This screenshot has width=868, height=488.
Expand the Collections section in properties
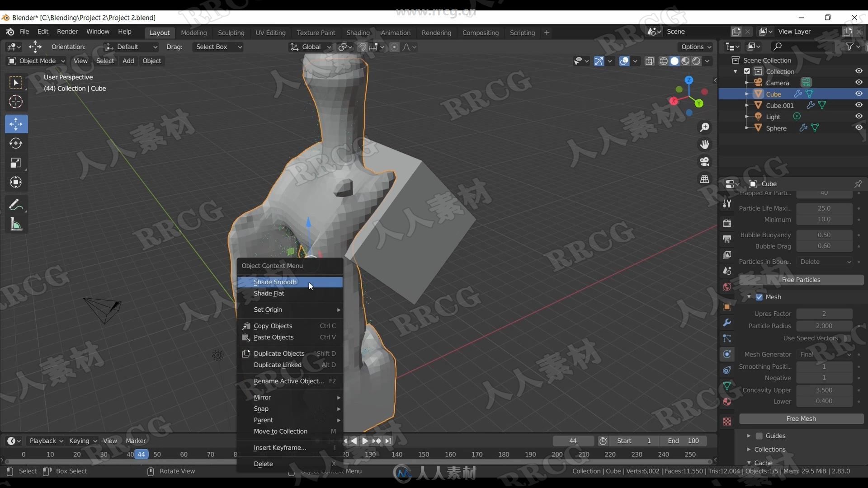coord(750,449)
